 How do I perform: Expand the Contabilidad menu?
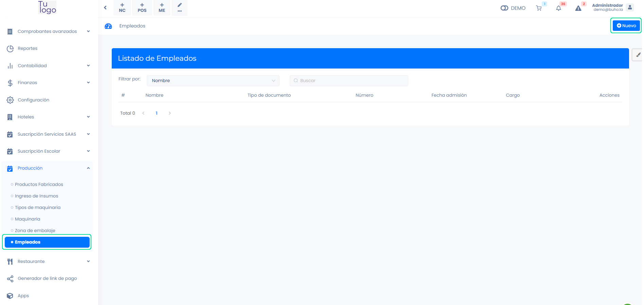pos(48,66)
